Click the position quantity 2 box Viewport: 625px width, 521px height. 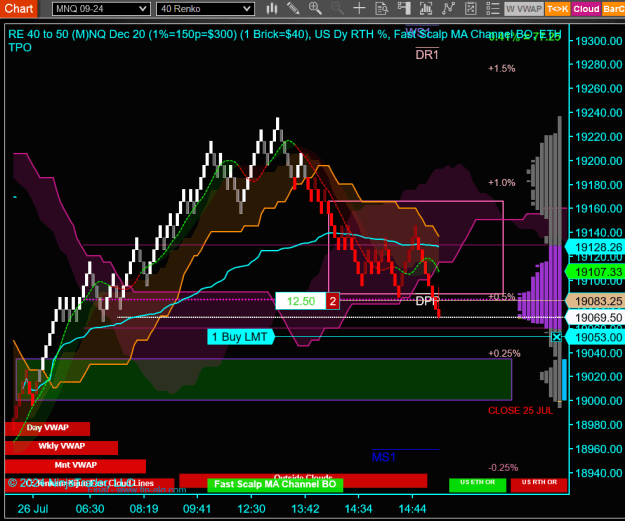click(x=333, y=301)
